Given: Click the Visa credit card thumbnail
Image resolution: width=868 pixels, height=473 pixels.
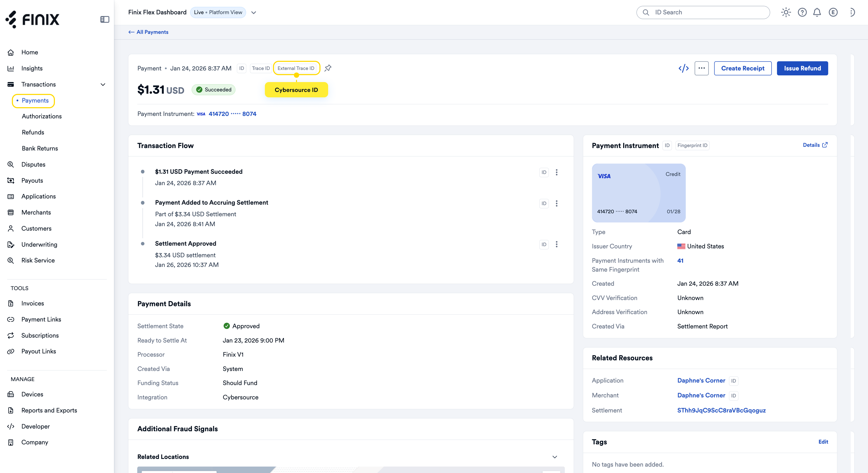Looking at the screenshot, I should 639,193.
